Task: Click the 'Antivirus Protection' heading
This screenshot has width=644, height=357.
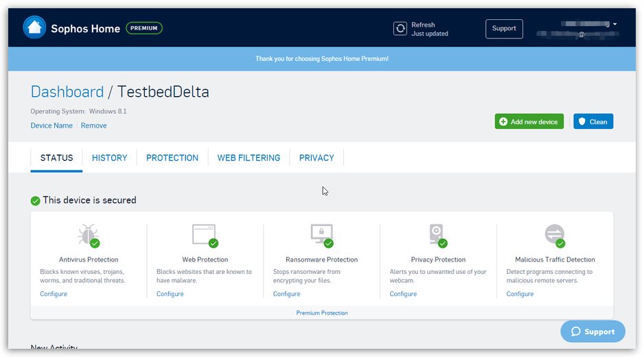Action: pos(89,260)
